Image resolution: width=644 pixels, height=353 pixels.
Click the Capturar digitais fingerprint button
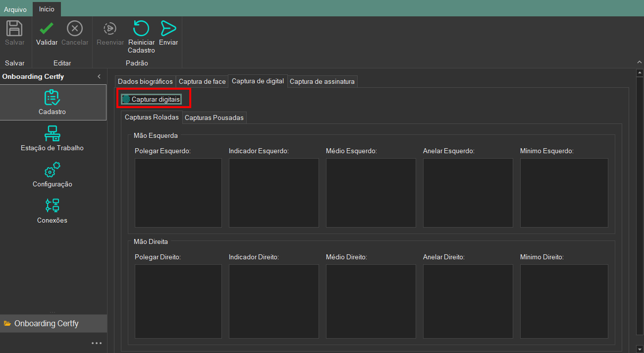click(x=151, y=100)
